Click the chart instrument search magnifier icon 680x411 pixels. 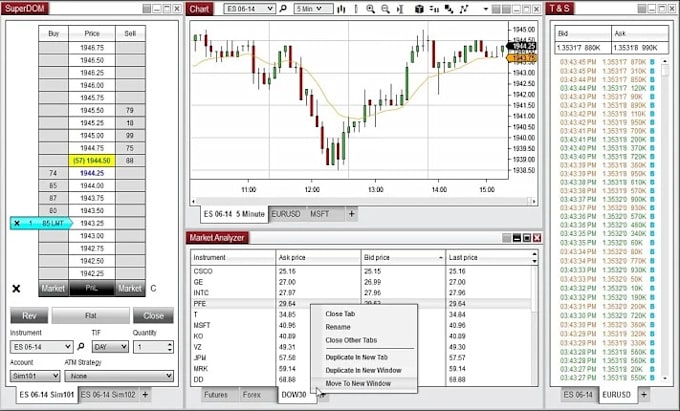click(283, 9)
